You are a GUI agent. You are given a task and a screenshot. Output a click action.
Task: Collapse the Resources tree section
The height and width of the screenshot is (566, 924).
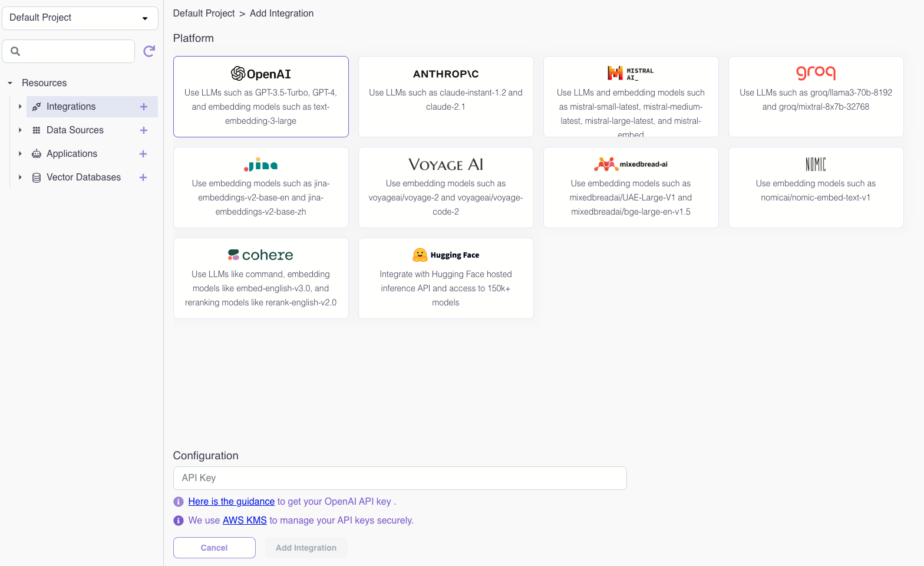pyautogui.click(x=10, y=83)
